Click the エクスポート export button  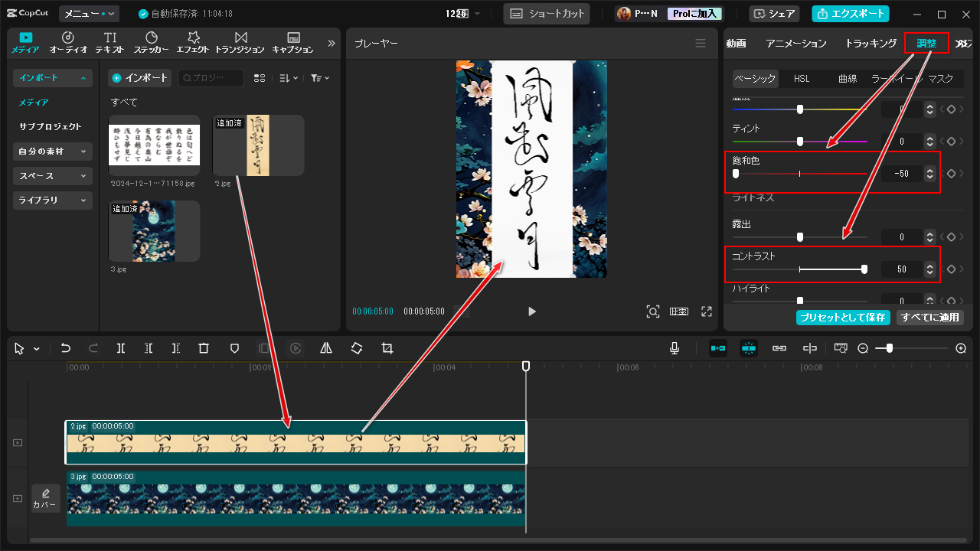[850, 14]
